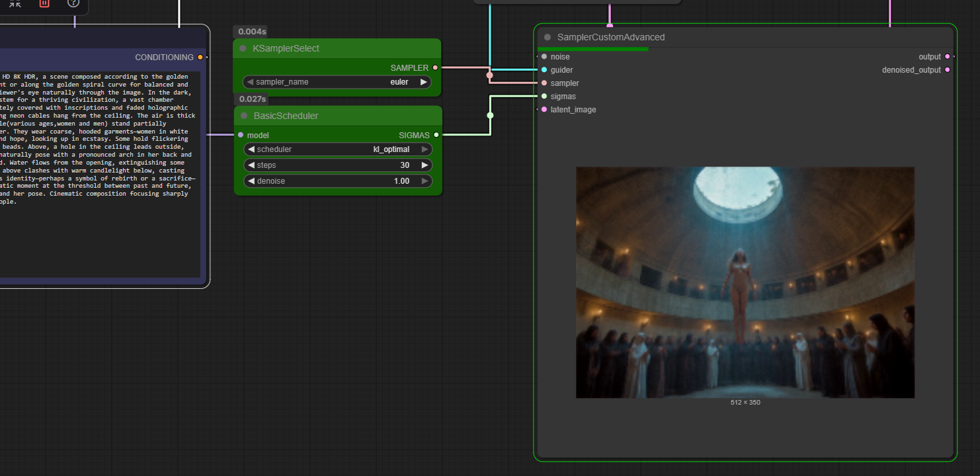
Task: Click the red trash delete icon
Action: [x=44, y=3]
